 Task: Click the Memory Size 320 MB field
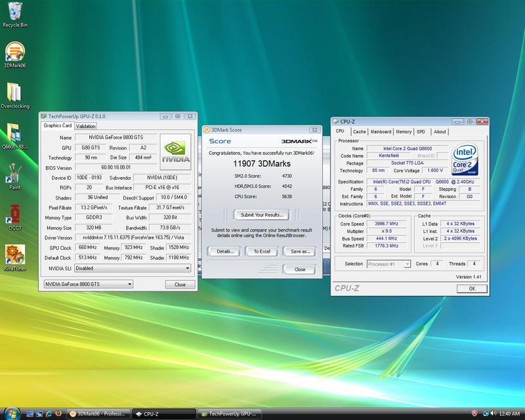point(94,228)
